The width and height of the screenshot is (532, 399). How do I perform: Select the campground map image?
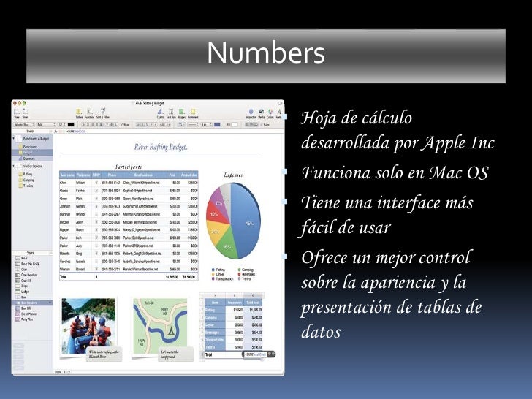(x=160, y=327)
